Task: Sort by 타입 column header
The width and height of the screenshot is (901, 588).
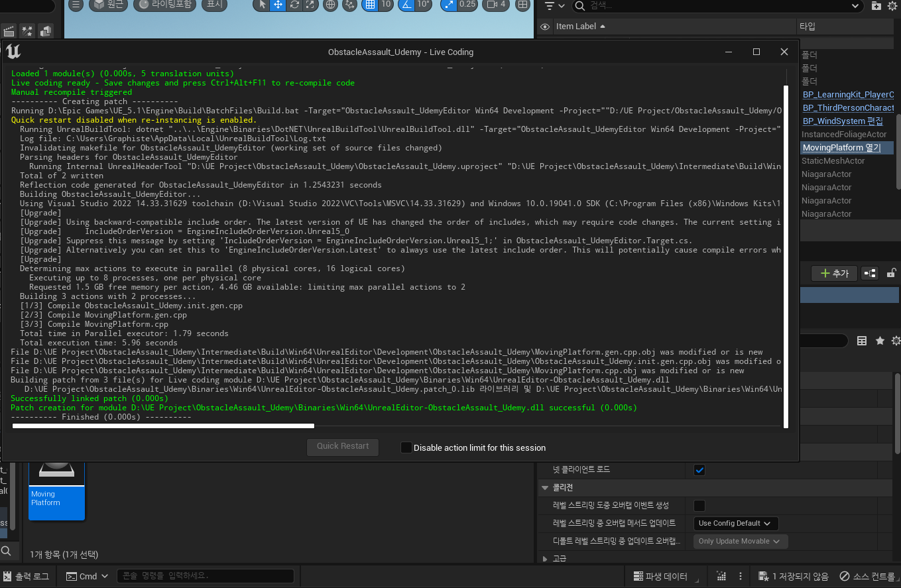Action: 847,27
